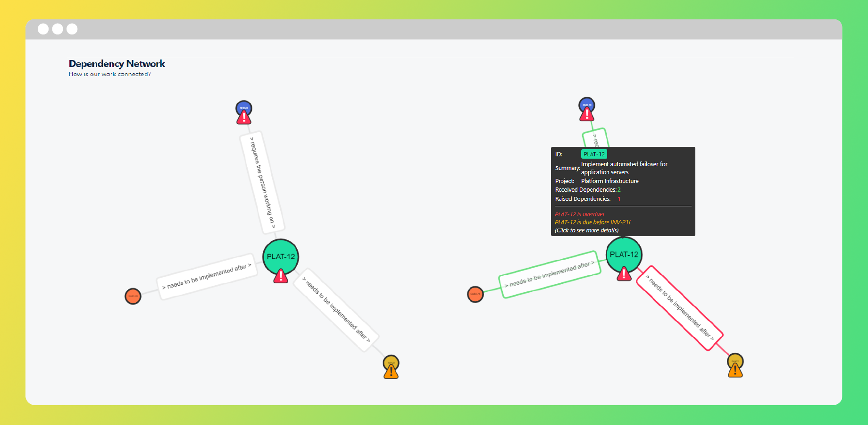Open the blue node above the dark tooltip
This screenshot has width=868, height=425.
[x=587, y=105]
